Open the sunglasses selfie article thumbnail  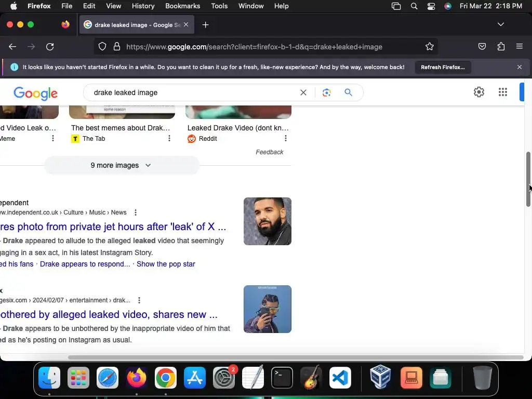tap(268, 309)
